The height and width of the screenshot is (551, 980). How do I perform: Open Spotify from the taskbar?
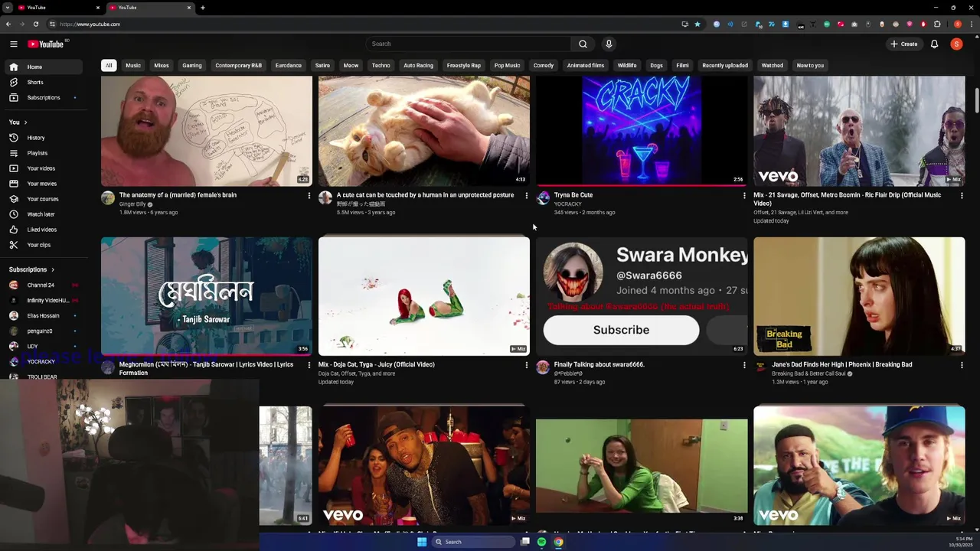pos(541,542)
